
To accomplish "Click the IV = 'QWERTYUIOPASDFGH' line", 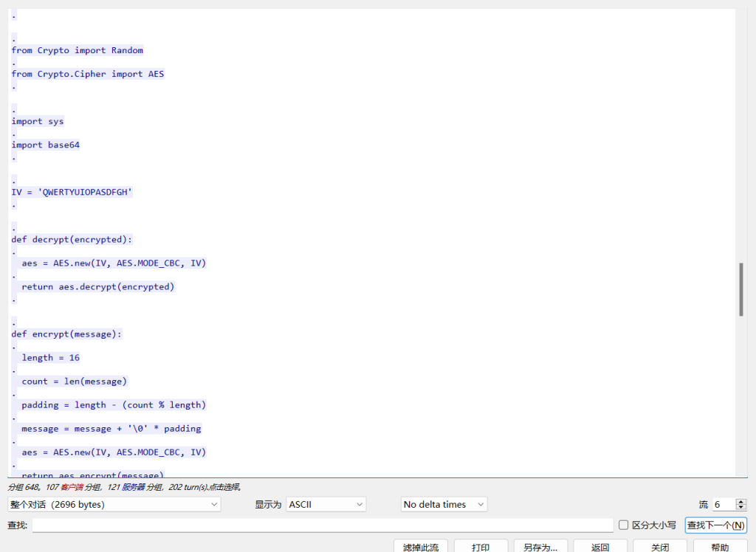I will (x=72, y=192).
